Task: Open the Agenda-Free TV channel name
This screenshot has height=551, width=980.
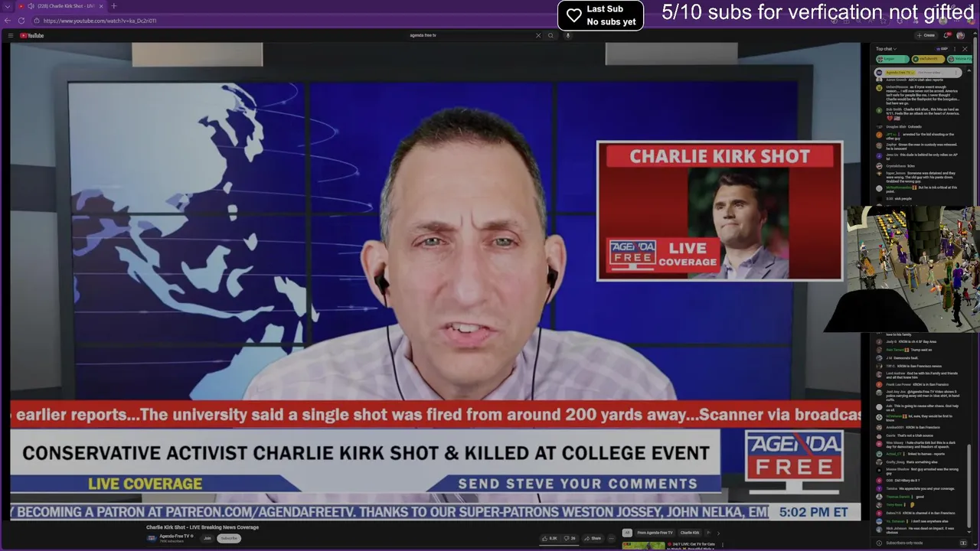Action: tap(175, 536)
